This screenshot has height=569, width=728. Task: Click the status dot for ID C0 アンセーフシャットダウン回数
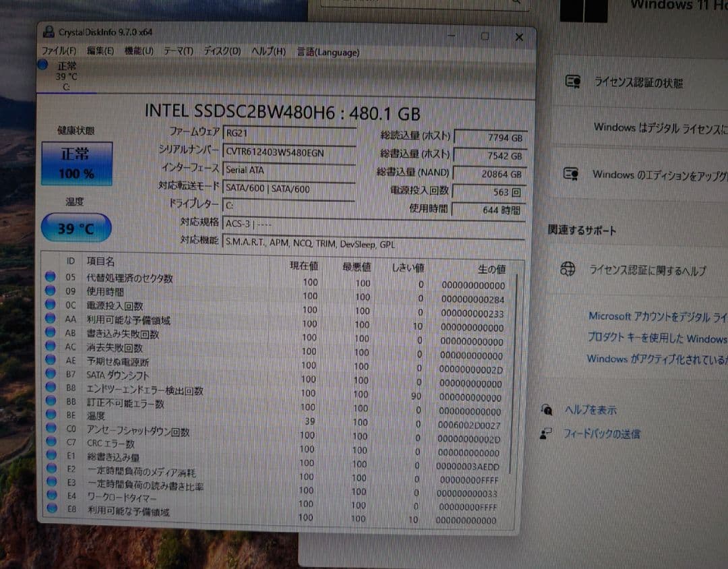(x=51, y=428)
